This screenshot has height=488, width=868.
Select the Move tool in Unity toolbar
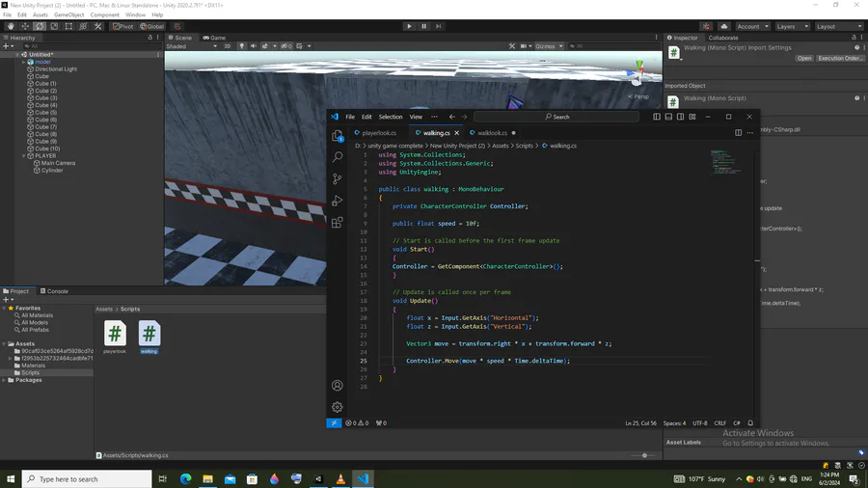click(25, 26)
